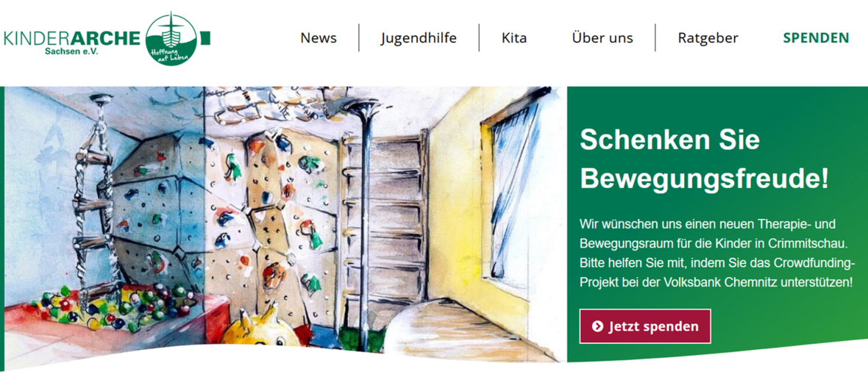This screenshot has width=868, height=377.
Task: Click the KINDERARCHE Sachsen e.V. wordmark
Action: (71, 43)
